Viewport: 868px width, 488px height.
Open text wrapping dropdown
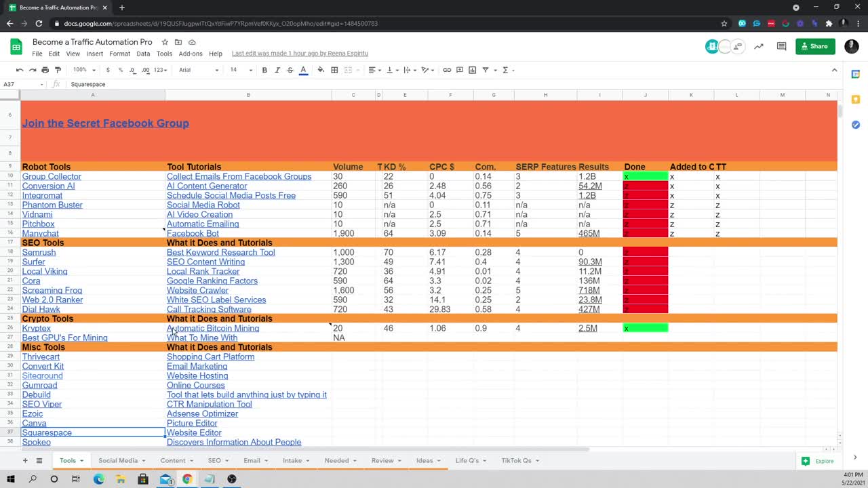[x=410, y=70]
